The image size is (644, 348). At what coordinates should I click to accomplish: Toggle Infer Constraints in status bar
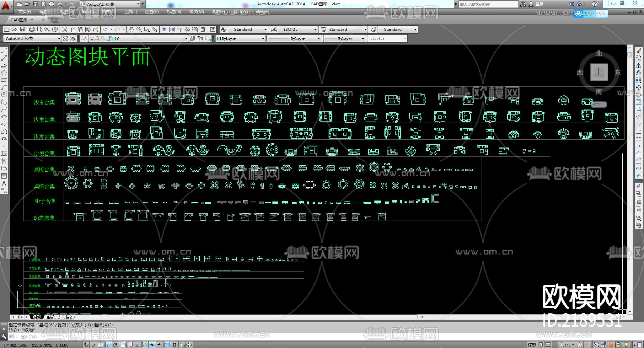(x=86, y=345)
